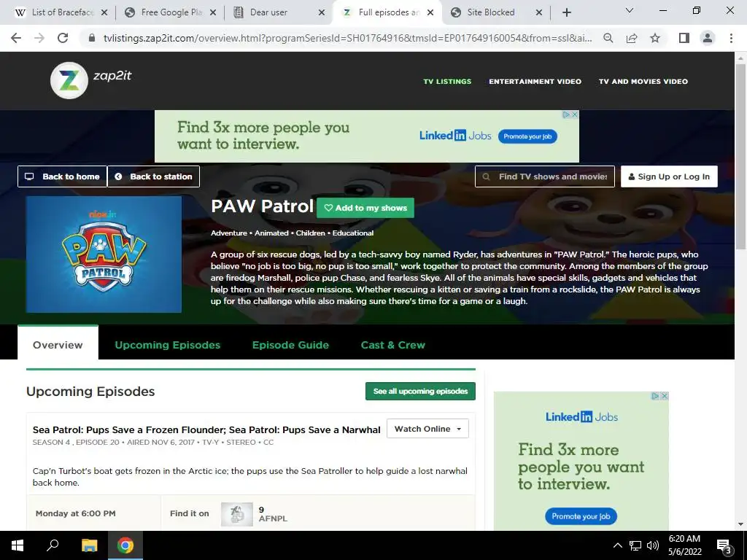This screenshot has width=747, height=560.
Task: Toggle the browser side panel icon
Action: point(684,38)
